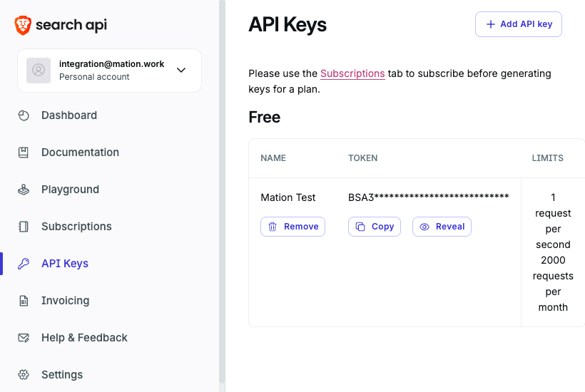
Task: Click the Documentation book icon
Action: 24,153
